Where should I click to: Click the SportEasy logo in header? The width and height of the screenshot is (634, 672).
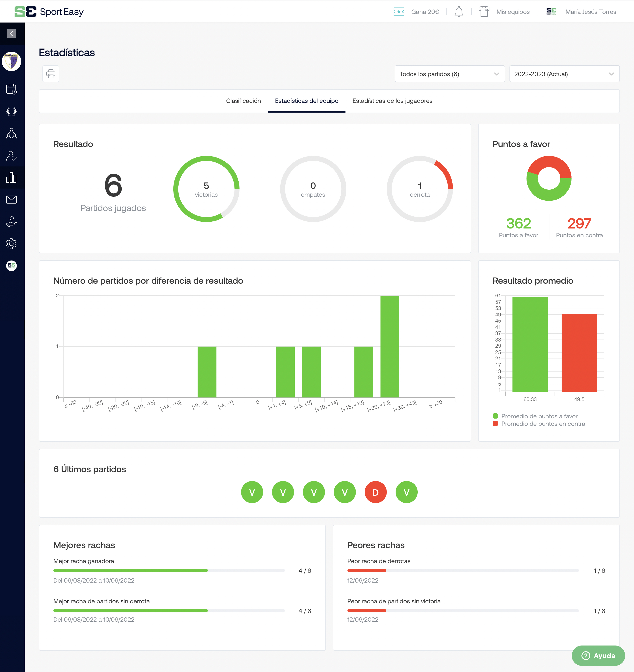(x=49, y=12)
